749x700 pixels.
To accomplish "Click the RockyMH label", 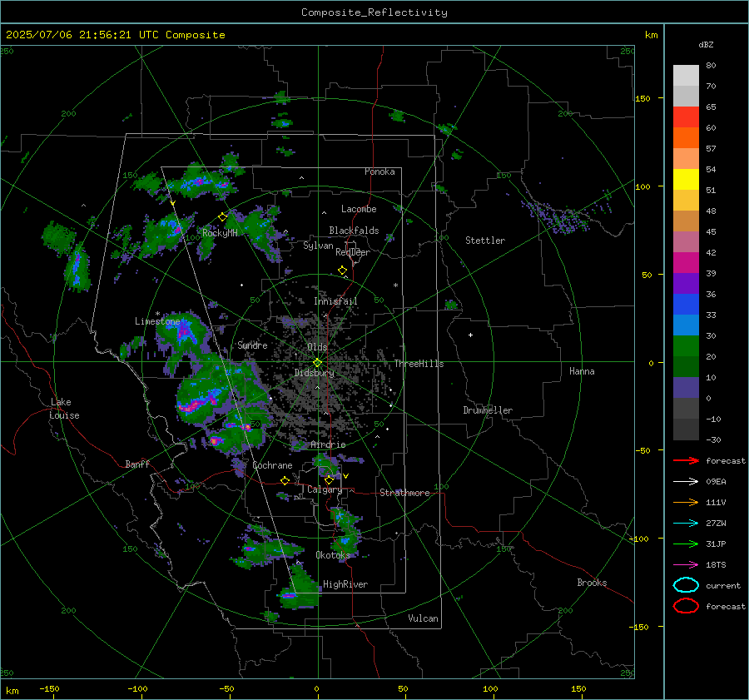I will click(x=220, y=233).
